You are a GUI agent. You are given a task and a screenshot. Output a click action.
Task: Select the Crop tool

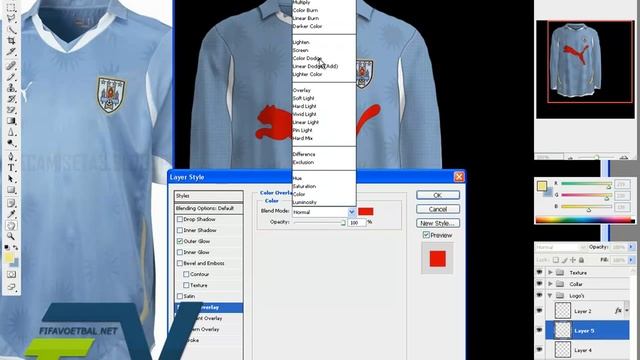11,40
